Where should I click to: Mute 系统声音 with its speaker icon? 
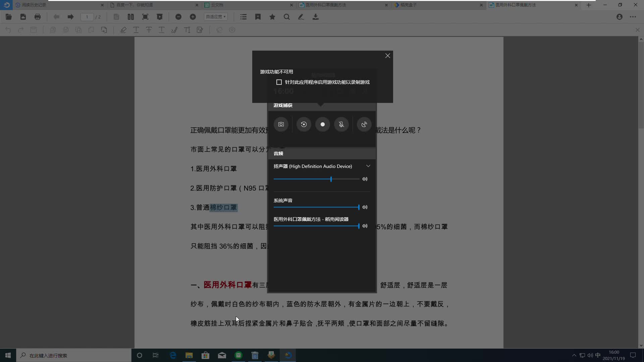coord(365,207)
